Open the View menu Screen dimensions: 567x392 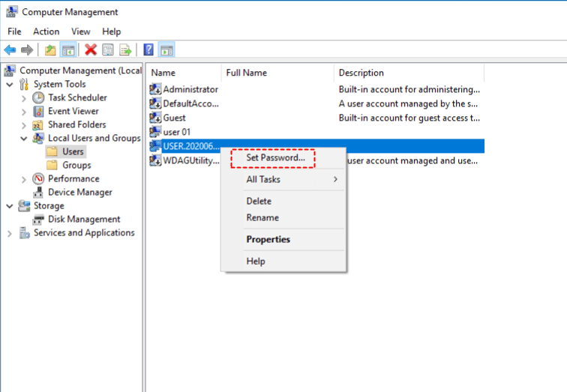coord(81,31)
